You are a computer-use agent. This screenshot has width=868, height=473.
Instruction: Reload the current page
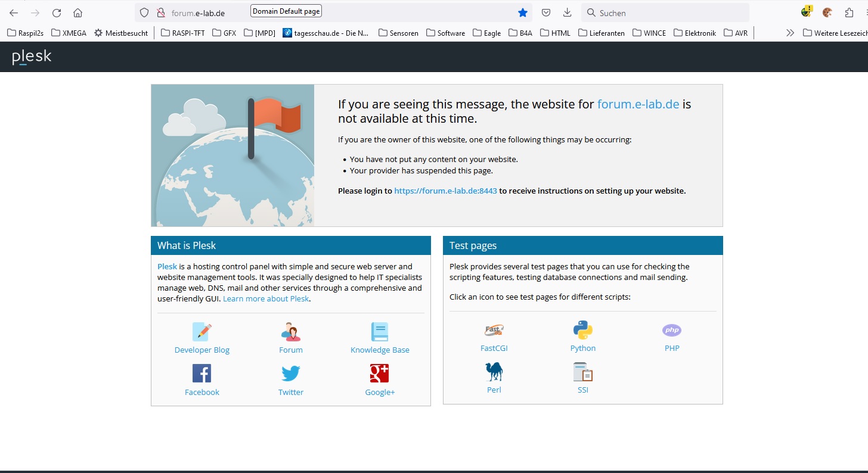[57, 13]
